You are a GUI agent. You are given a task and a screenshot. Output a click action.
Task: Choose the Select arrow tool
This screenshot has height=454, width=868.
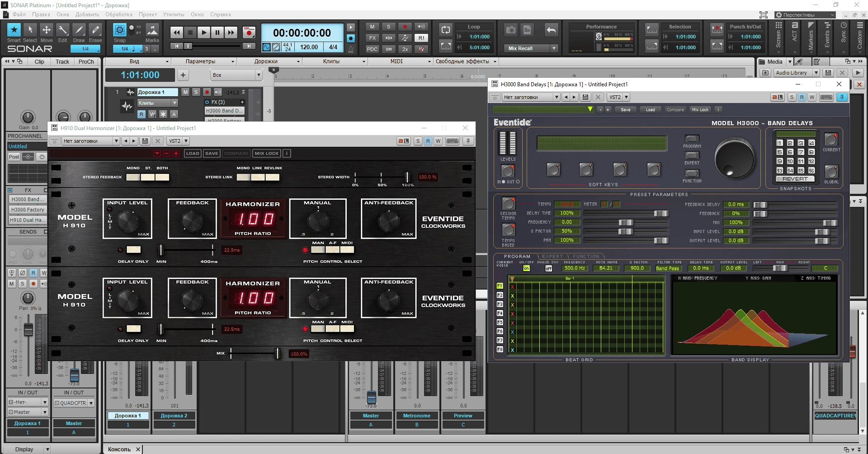30,30
